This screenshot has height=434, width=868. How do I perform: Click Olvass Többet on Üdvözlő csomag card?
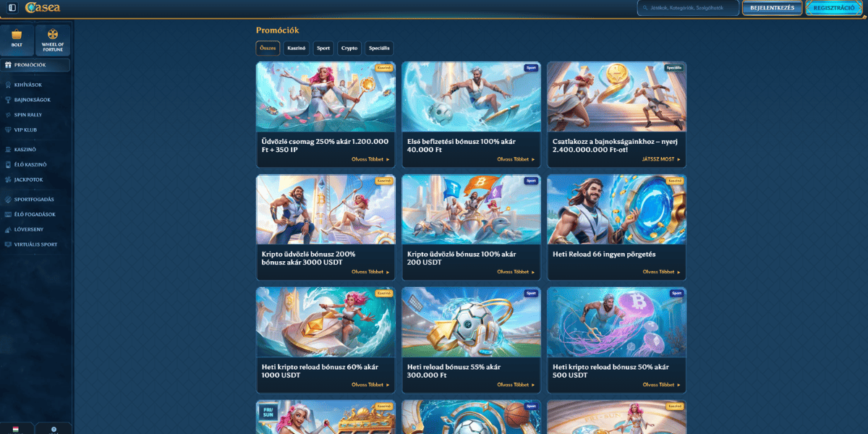(370, 159)
